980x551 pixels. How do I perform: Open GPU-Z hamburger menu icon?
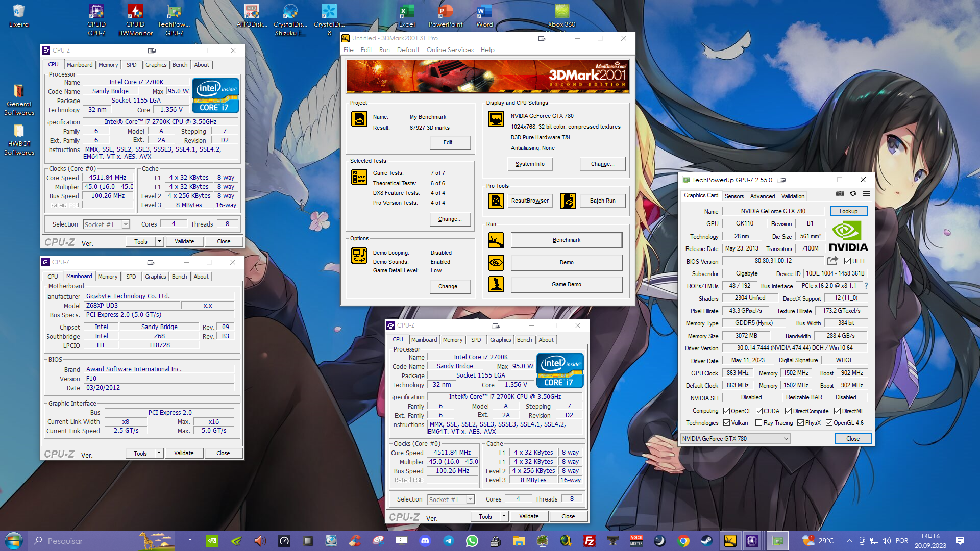click(x=866, y=194)
